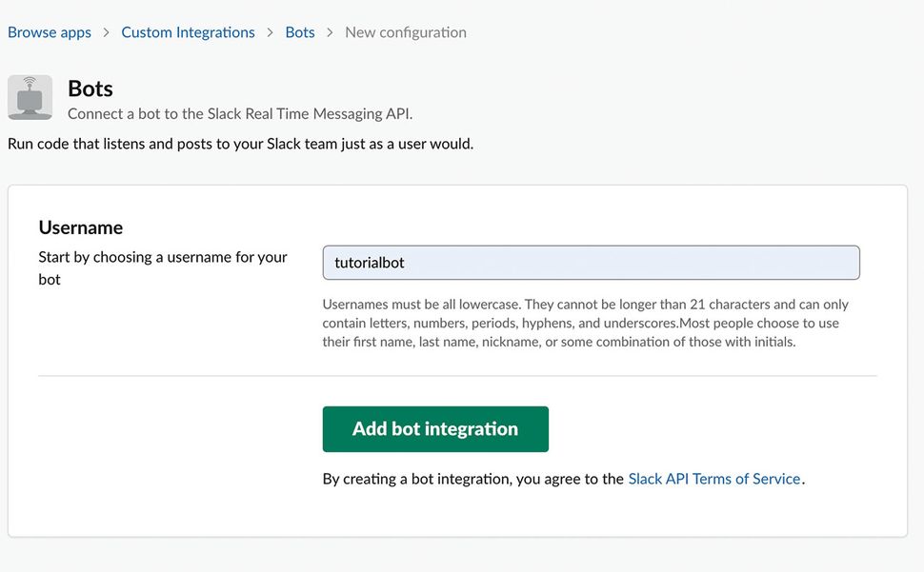Click the Bots robot icon
The height and width of the screenshot is (572, 924).
(30, 97)
